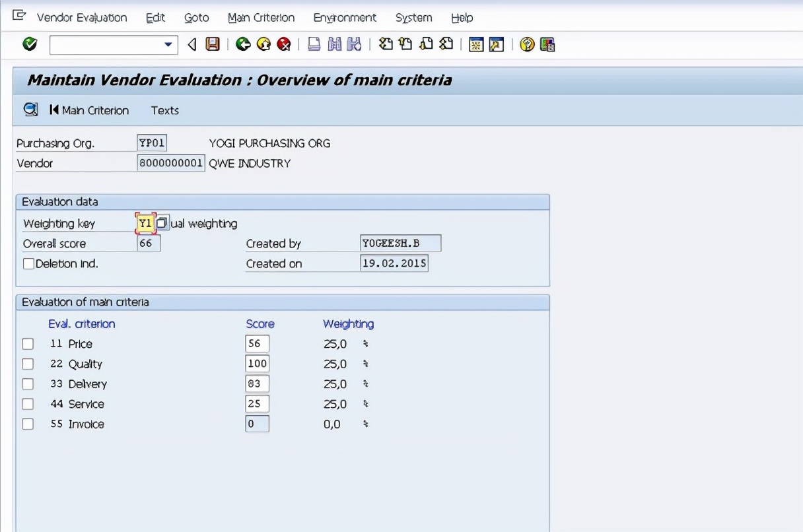Click the display detail icon left of Main Criterion
The width and height of the screenshot is (803, 532).
[30, 110]
